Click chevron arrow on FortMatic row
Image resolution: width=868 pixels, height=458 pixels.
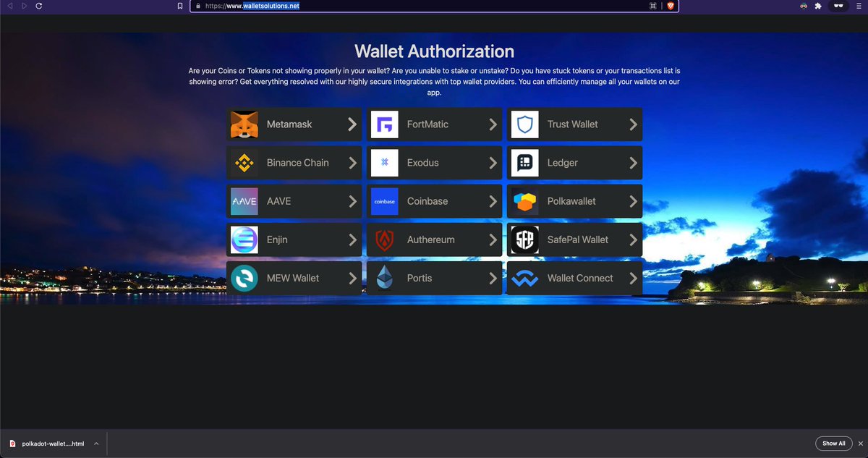(493, 124)
